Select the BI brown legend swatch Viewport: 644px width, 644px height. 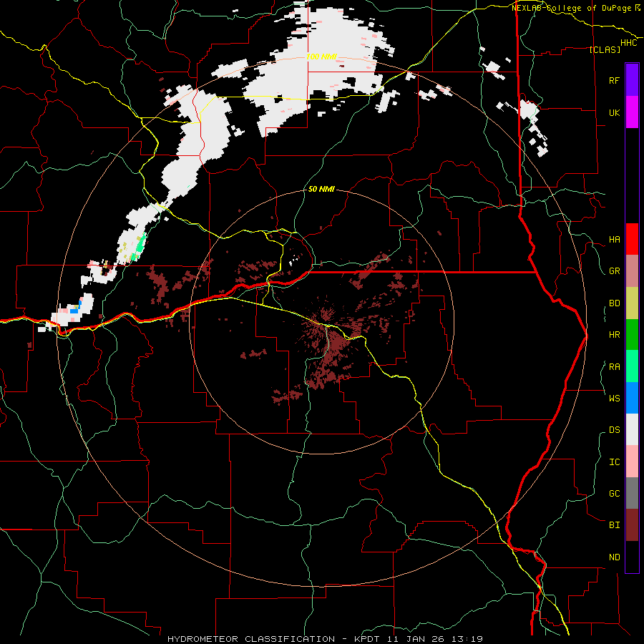632,525
